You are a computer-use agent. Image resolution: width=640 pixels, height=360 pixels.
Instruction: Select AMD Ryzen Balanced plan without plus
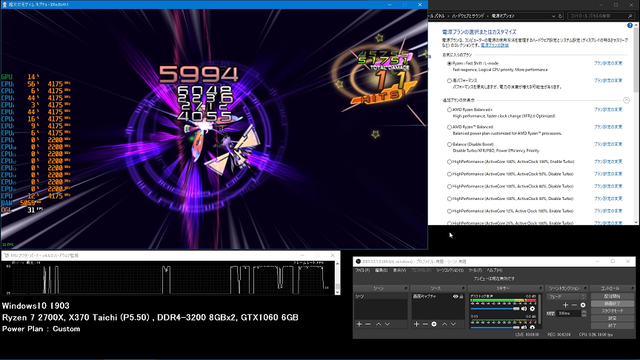click(x=449, y=127)
